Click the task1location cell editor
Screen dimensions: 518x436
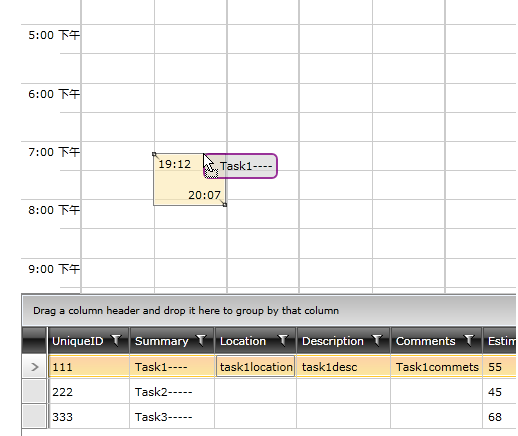256,367
